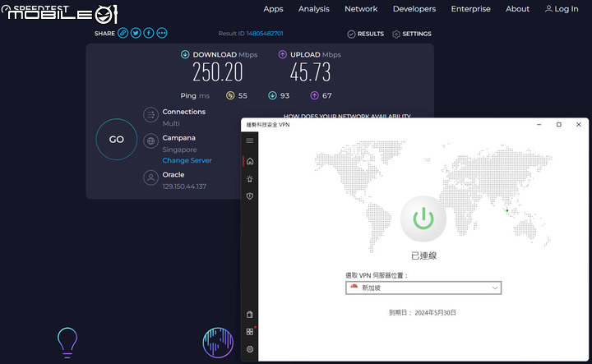
Task: Open the Network menu
Action: click(x=361, y=9)
